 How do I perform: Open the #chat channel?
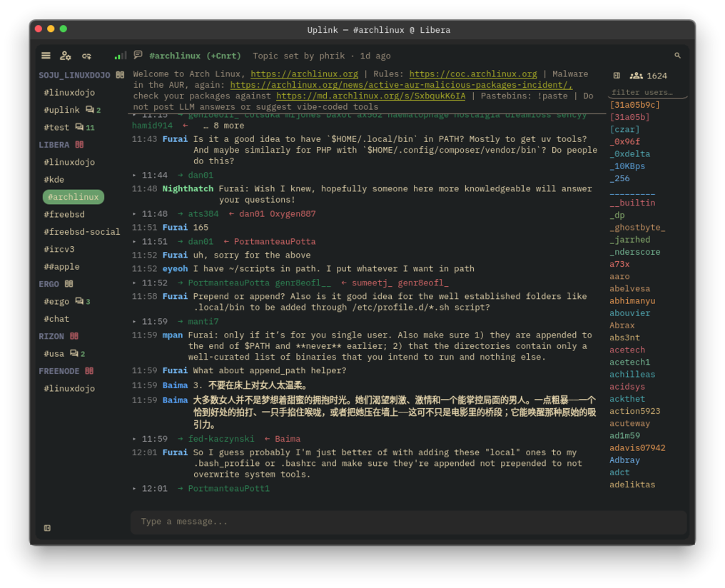(x=56, y=319)
